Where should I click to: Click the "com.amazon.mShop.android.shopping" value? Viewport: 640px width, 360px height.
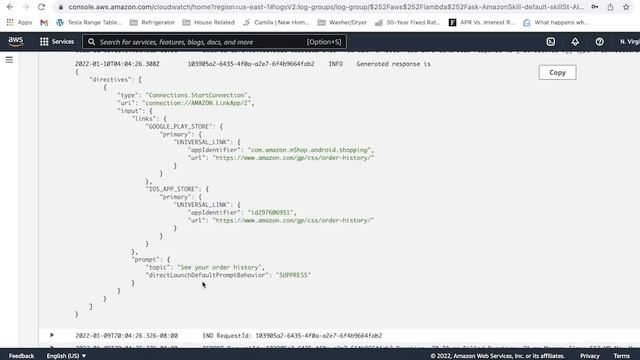pyautogui.click(x=309, y=150)
